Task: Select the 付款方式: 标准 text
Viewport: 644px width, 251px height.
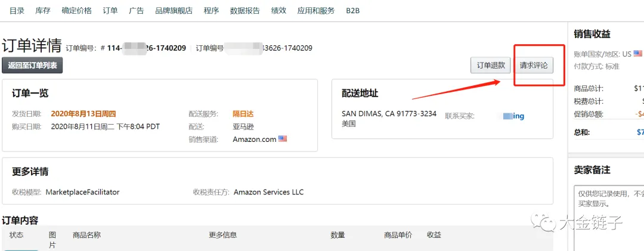Action: point(596,66)
